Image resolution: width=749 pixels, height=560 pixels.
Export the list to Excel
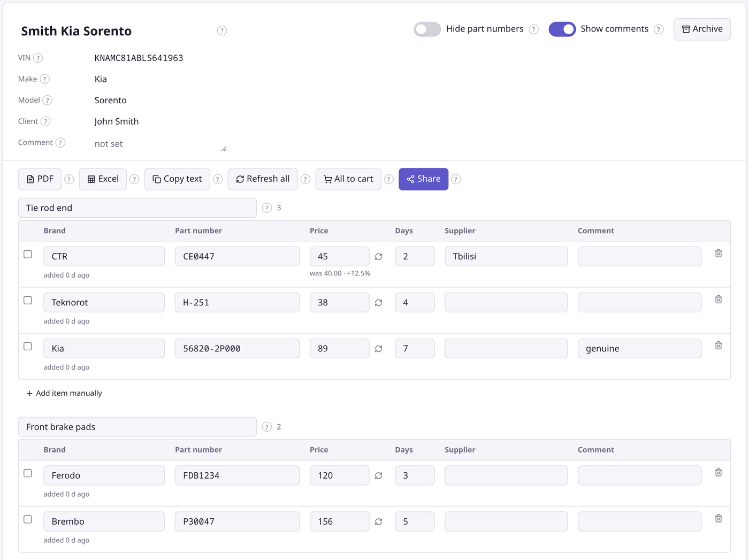coord(103,179)
